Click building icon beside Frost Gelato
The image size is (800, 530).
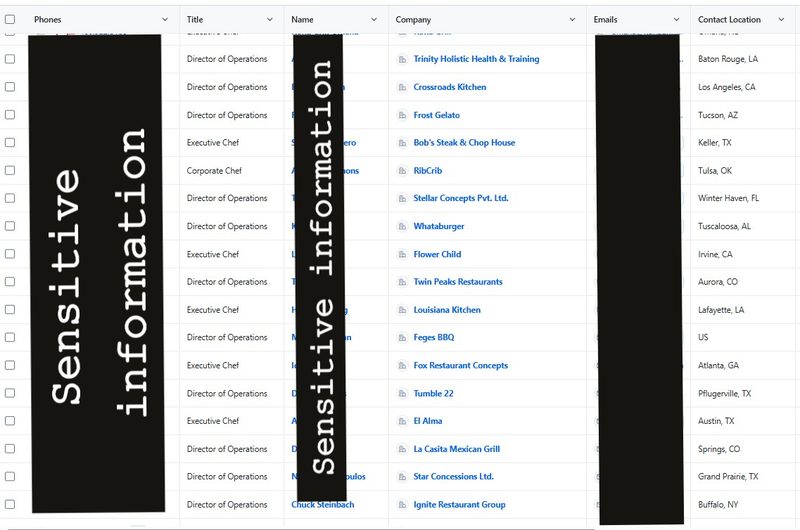click(x=403, y=115)
